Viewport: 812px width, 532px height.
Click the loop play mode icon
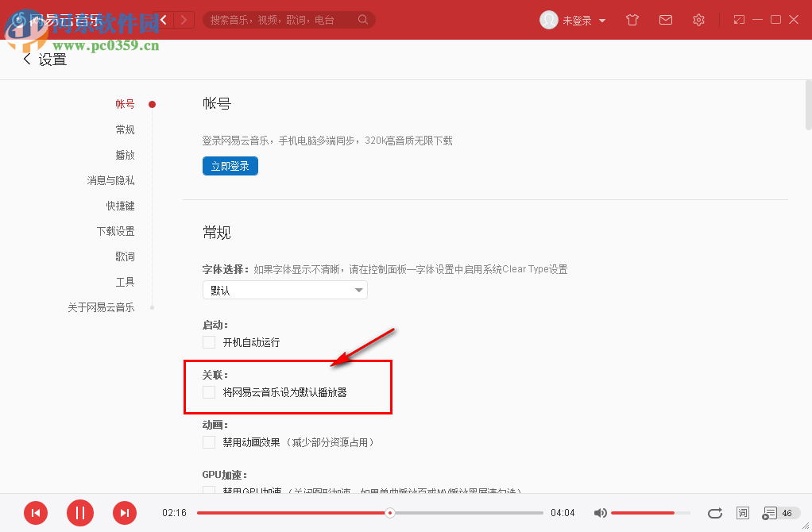(x=714, y=513)
